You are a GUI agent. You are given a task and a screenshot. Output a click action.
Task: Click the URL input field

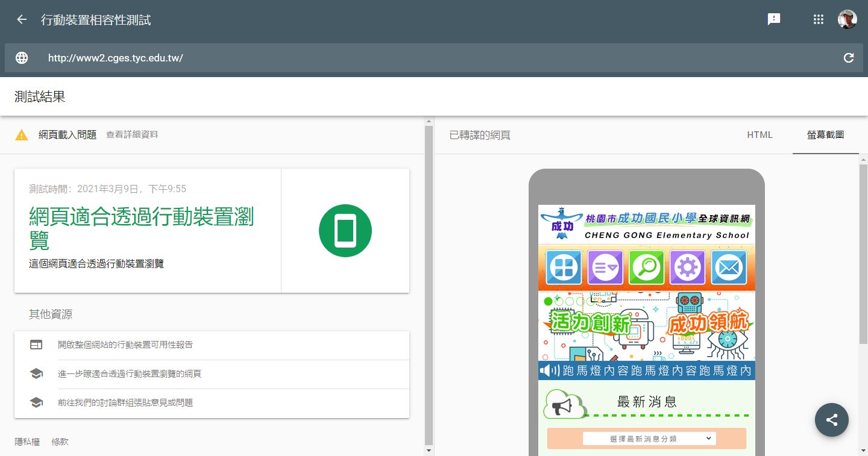click(422, 58)
